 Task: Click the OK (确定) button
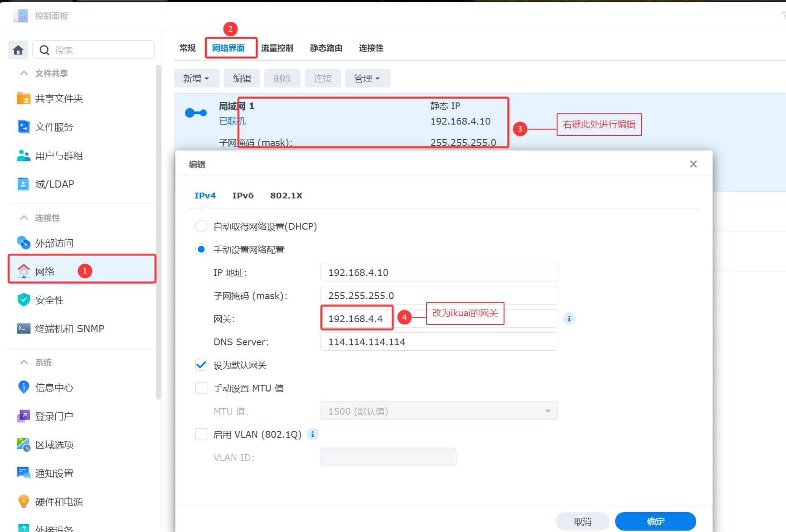coord(655,521)
